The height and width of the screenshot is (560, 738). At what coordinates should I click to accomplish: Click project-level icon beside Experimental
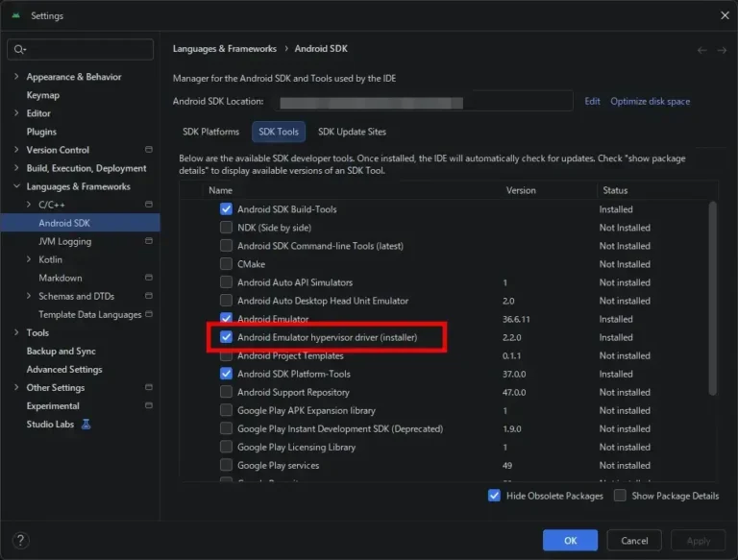(x=149, y=405)
